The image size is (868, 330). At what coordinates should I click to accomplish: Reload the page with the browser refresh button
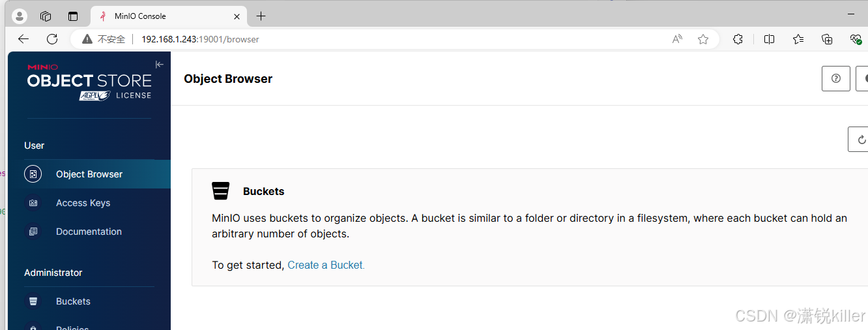point(52,39)
